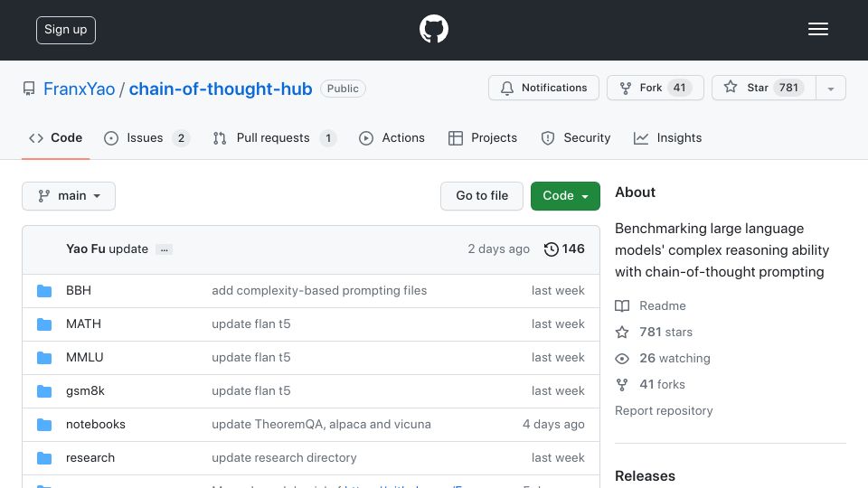
Task: Click the eye icon beside 26 watching
Action: [622, 359]
